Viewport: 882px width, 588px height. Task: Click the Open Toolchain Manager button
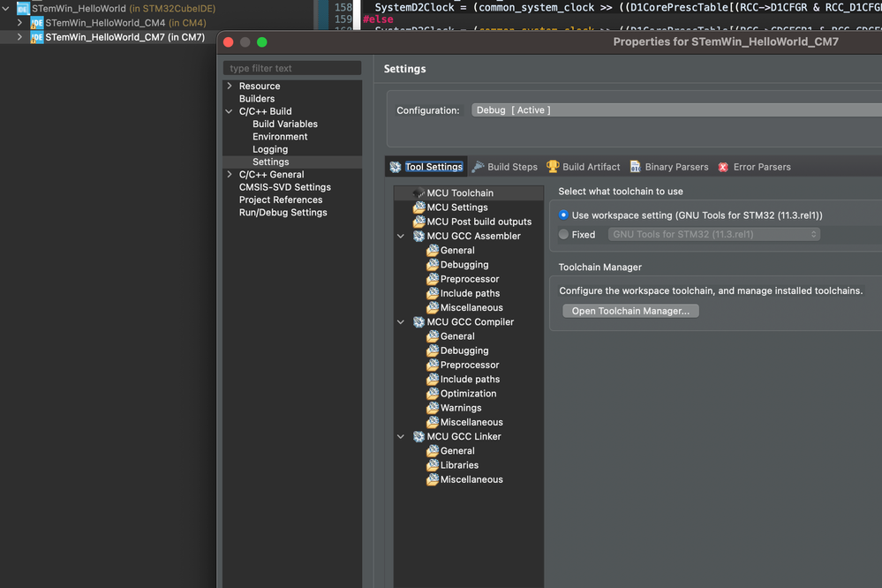(x=630, y=310)
